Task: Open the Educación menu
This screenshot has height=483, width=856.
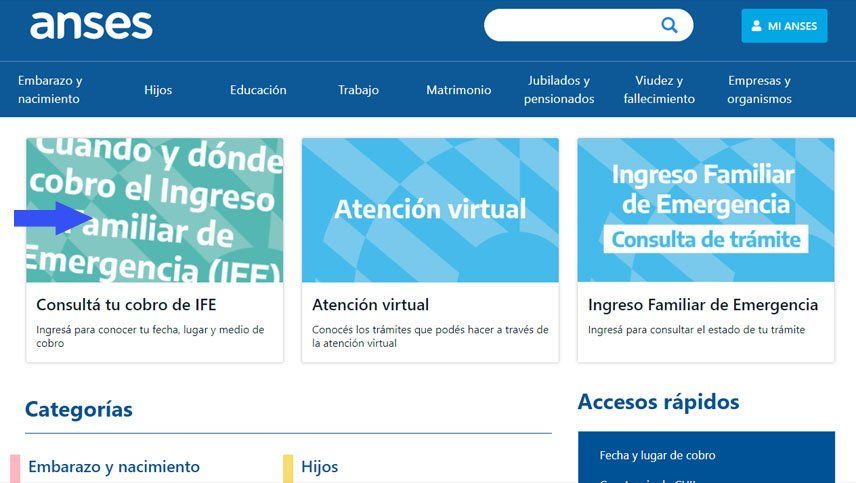Action: pos(258,90)
